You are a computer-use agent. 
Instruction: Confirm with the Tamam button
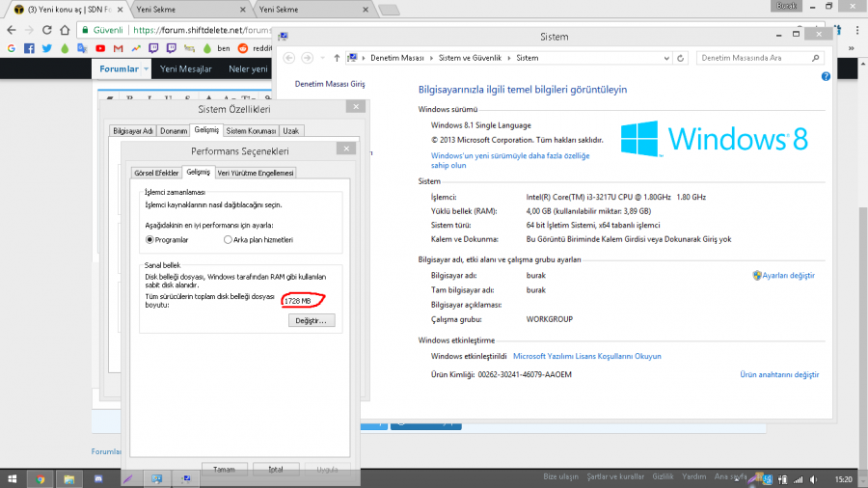[x=224, y=469]
